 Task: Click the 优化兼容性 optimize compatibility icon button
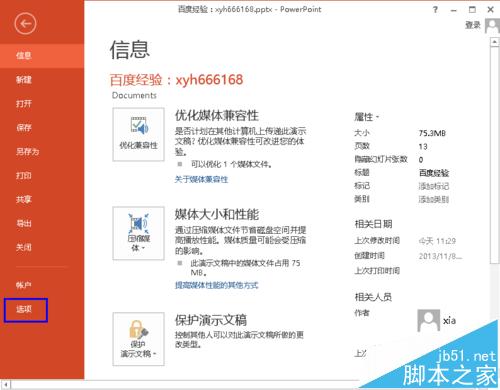click(138, 134)
